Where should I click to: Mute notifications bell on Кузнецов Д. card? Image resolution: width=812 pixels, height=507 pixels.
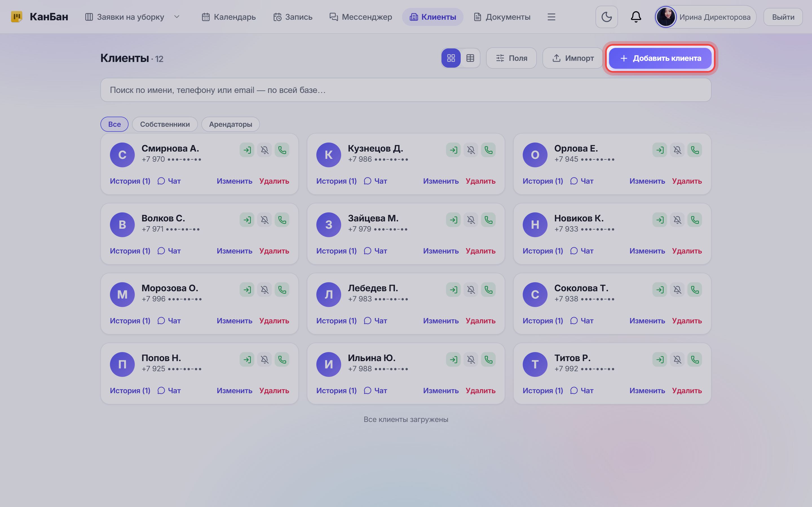pyautogui.click(x=471, y=150)
